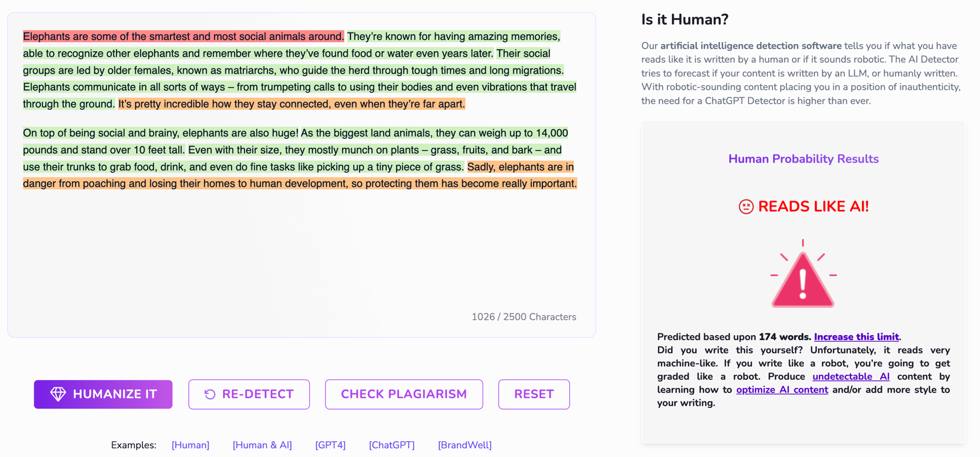Load the [GPT4] example text

330,445
